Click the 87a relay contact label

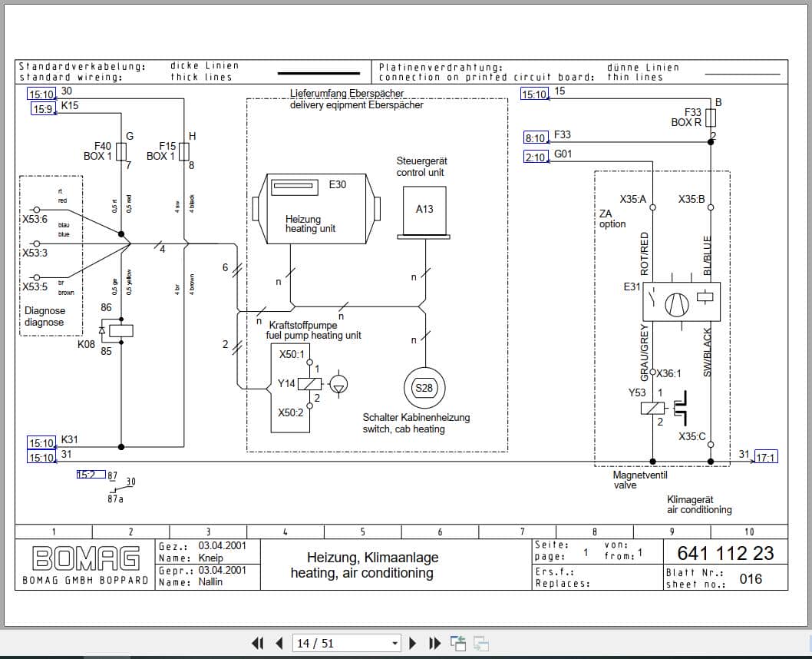point(115,499)
